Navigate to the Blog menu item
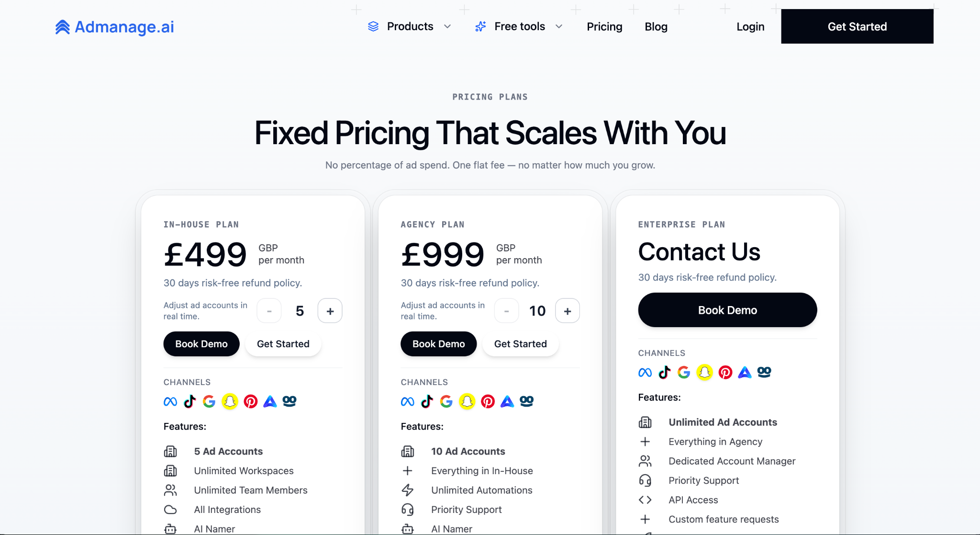The image size is (980, 535). pyautogui.click(x=656, y=26)
